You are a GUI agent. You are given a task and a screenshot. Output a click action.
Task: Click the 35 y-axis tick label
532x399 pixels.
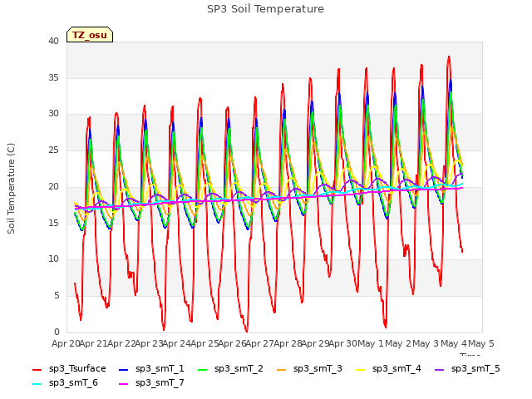pos(53,77)
